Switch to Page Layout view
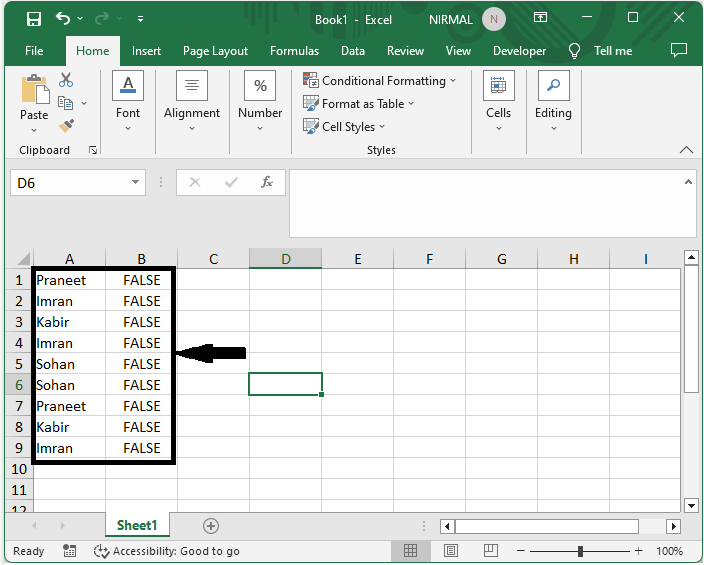 click(x=451, y=551)
